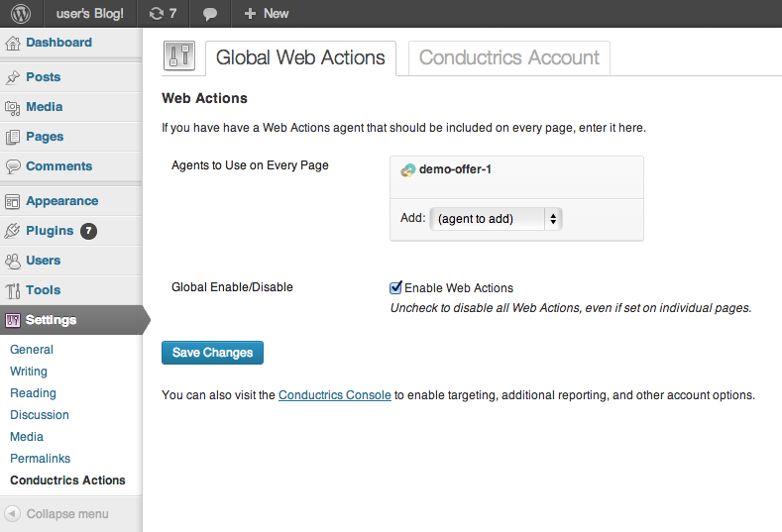
Task: Click the Users icon in sidebar
Action: 13,261
